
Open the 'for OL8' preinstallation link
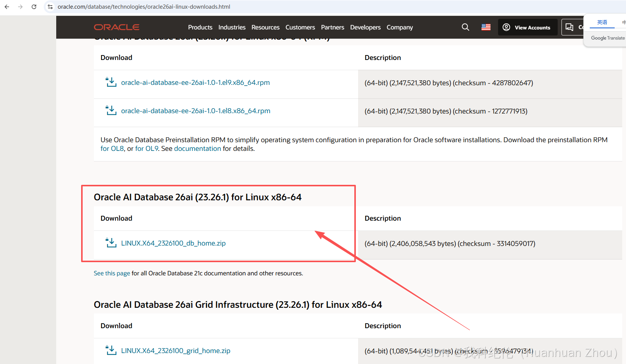pos(112,149)
